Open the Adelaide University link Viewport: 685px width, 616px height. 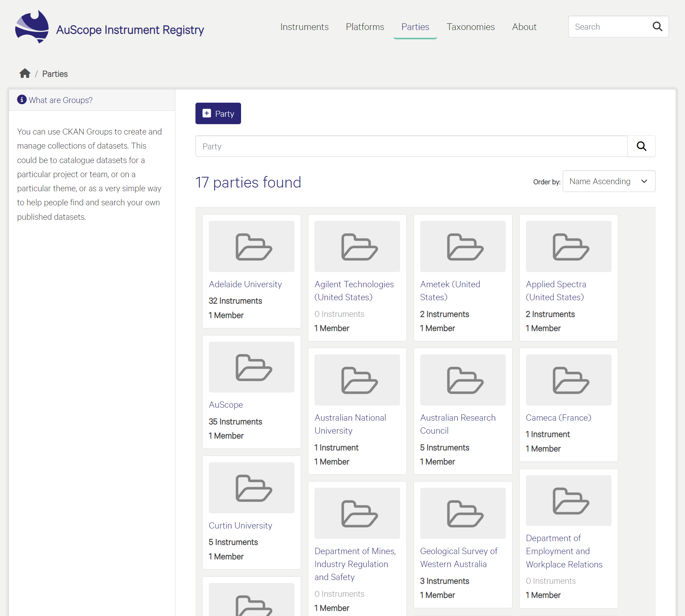(245, 284)
